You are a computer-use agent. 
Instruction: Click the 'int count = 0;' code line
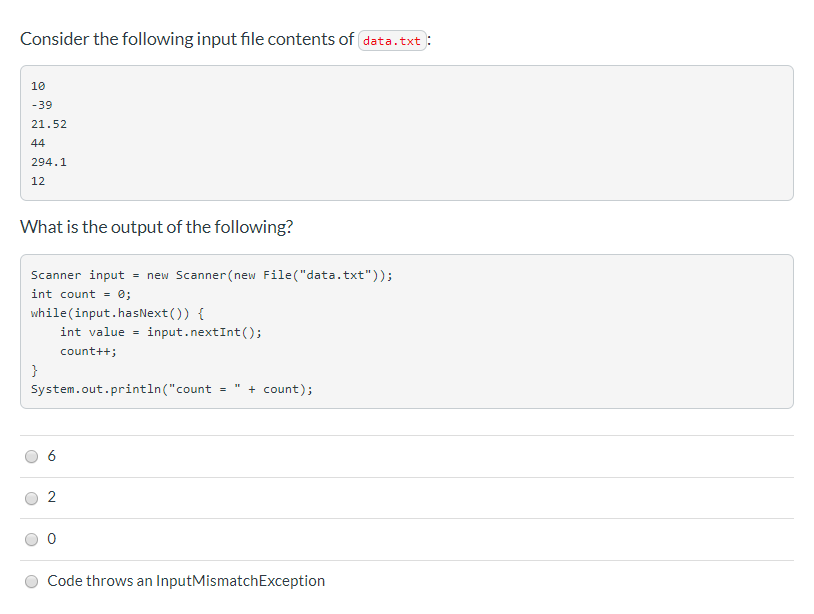click(81, 294)
